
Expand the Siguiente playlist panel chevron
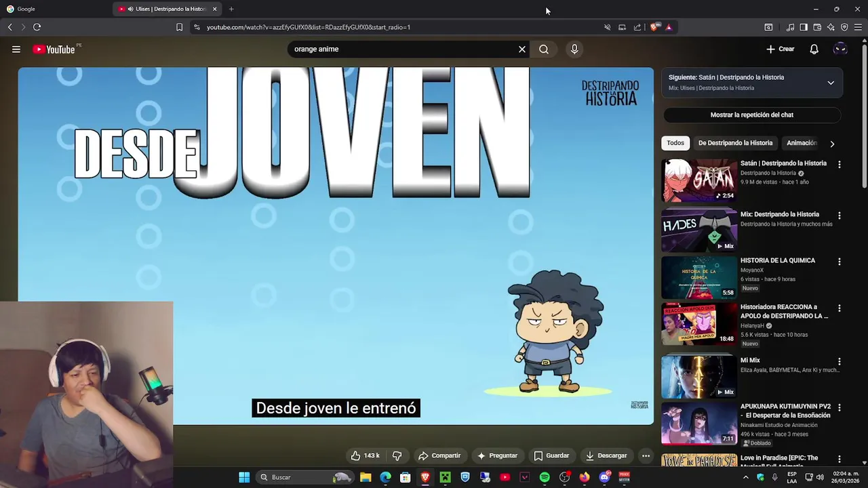click(x=831, y=83)
